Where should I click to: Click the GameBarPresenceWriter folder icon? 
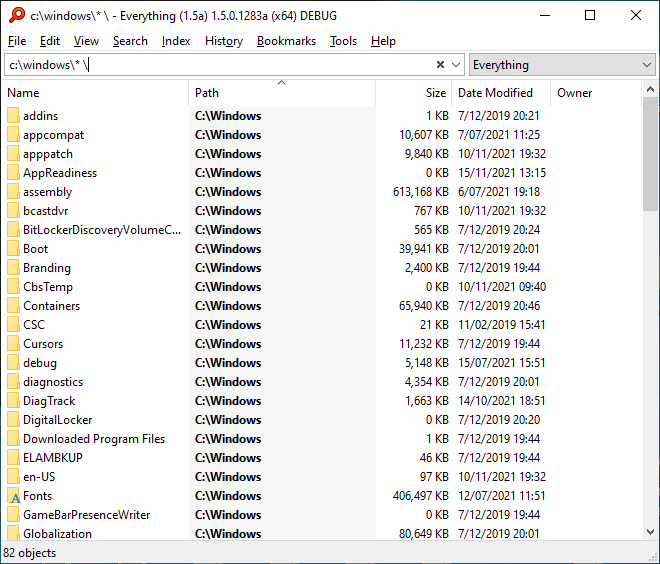[x=13, y=515]
